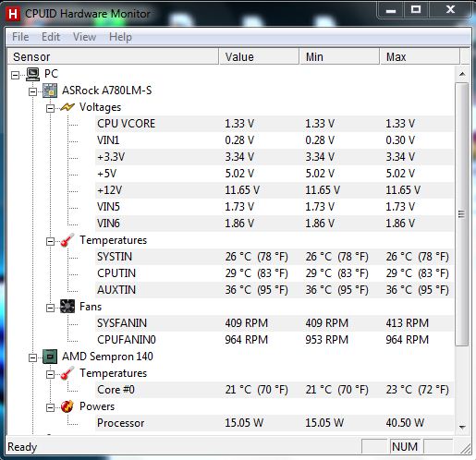Click the Powers flame icon
This screenshot has height=460, width=476.
tap(67, 406)
